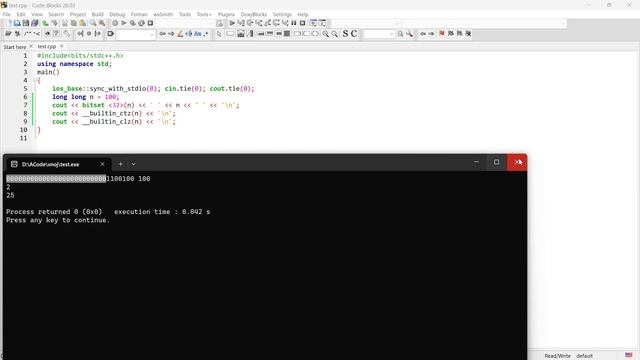Click the Paste toolbar icon
The width and height of the screenshot is (640, 360).
[82, 23]
